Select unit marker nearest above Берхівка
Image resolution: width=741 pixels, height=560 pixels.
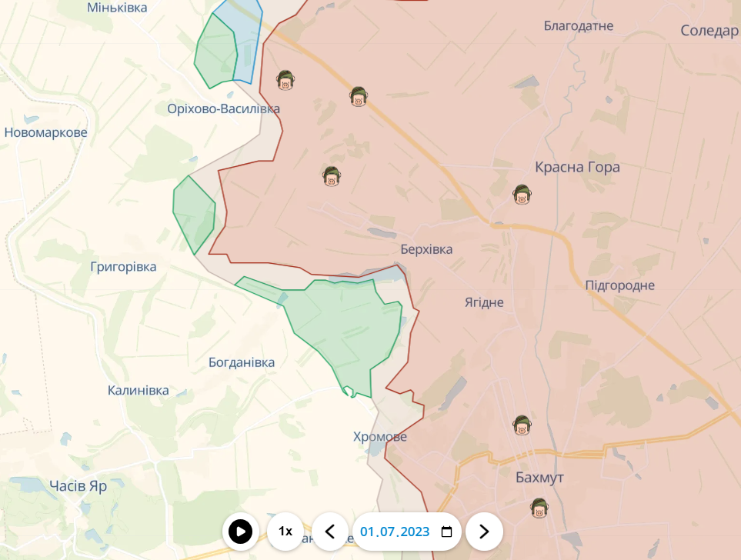[332, 176]
